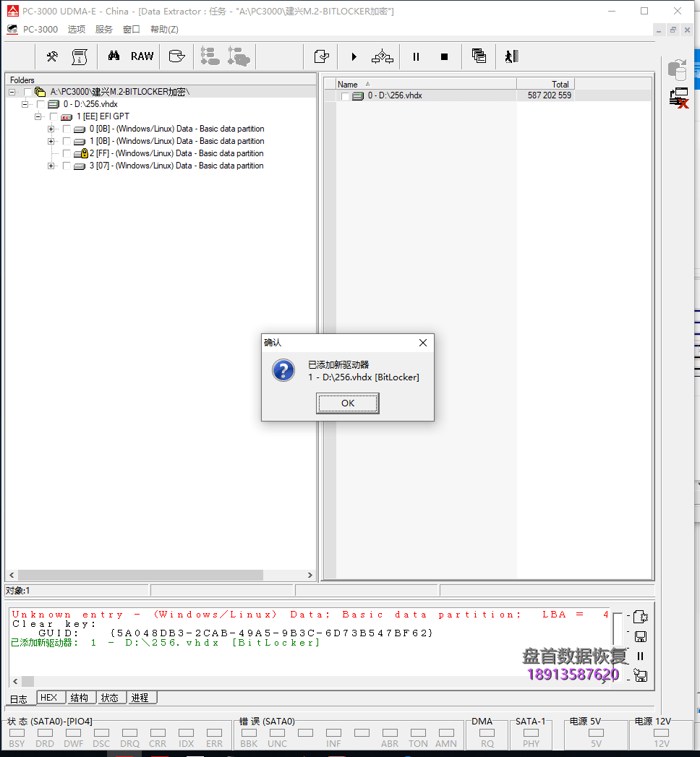Expand partition 0 [0B] Basic data partition
Screen dimensions: 700x757
point(51,129)
